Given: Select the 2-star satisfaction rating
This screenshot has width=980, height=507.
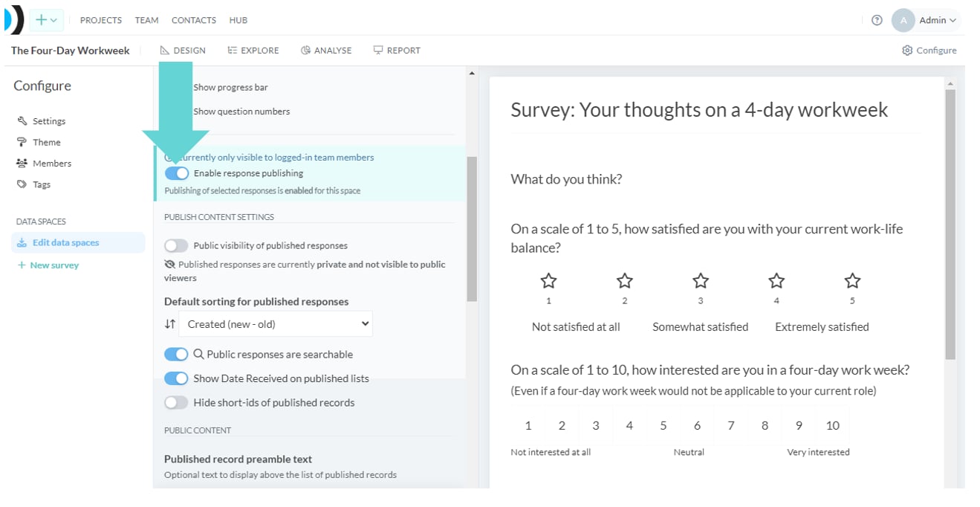Looking at the screenshot, I should 625,281.
